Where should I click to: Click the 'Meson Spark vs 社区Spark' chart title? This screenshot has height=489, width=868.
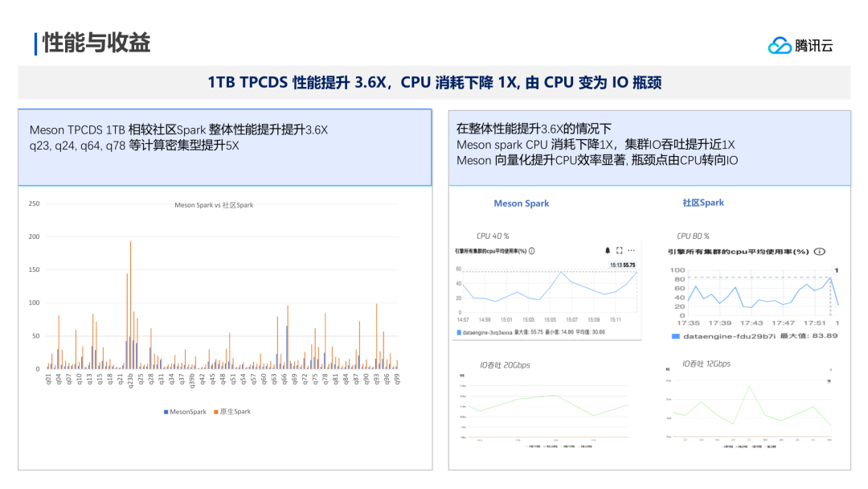point(214,205)
